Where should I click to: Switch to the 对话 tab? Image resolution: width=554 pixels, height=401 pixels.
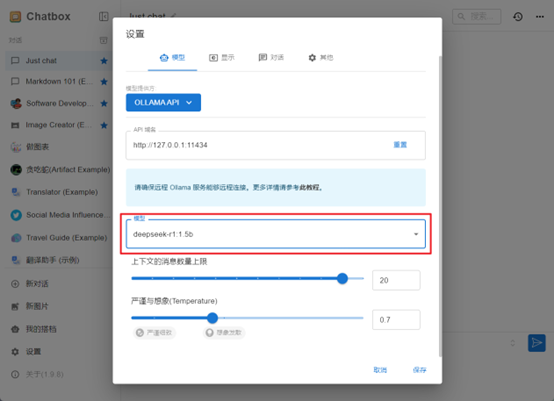(x=271, y=58)
